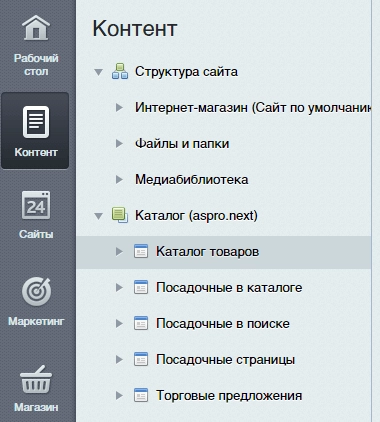Screen dimensions: 380x422
Task: Click the Контент panel heading
Action: [135, 28]
